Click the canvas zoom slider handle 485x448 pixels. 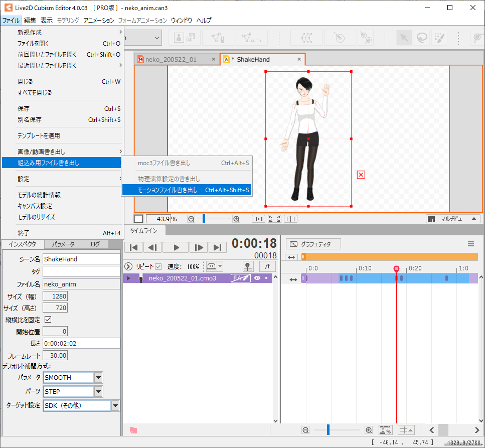click(204, 219)
